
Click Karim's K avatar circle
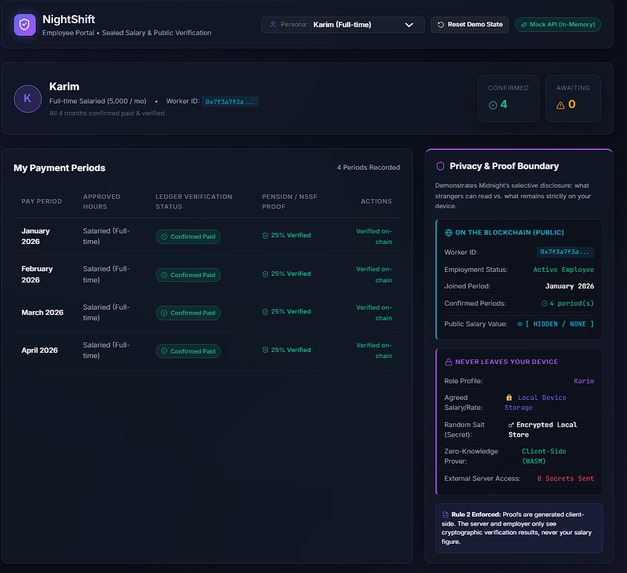click(28, 98)
